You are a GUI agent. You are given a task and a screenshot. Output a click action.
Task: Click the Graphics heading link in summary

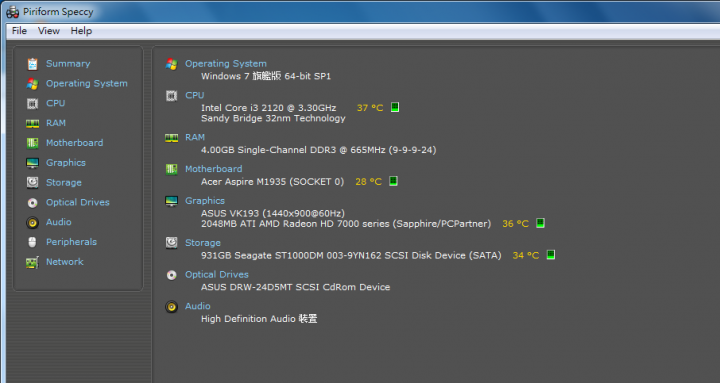pyautogui.click(x=205, y=201)
